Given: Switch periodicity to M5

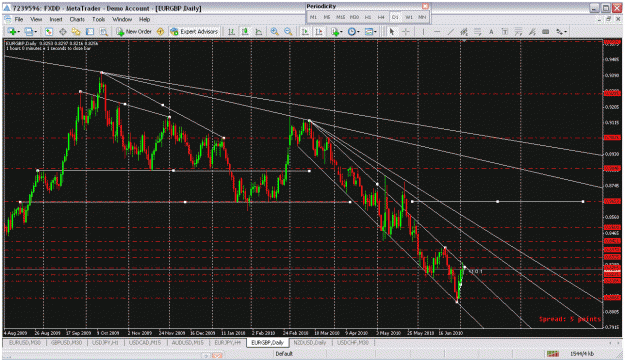Looking at the screenshot, I should [327, 17].
